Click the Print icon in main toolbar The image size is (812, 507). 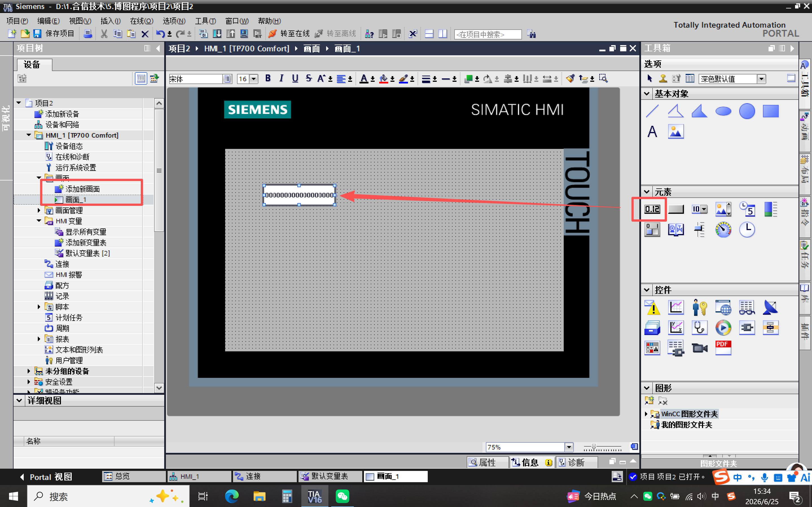(88, 34)
